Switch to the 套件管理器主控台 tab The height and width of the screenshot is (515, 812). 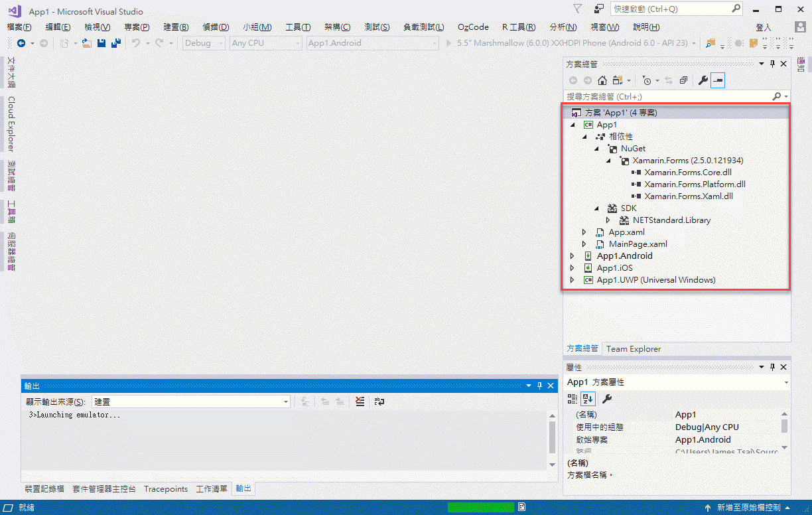(104, 489)
